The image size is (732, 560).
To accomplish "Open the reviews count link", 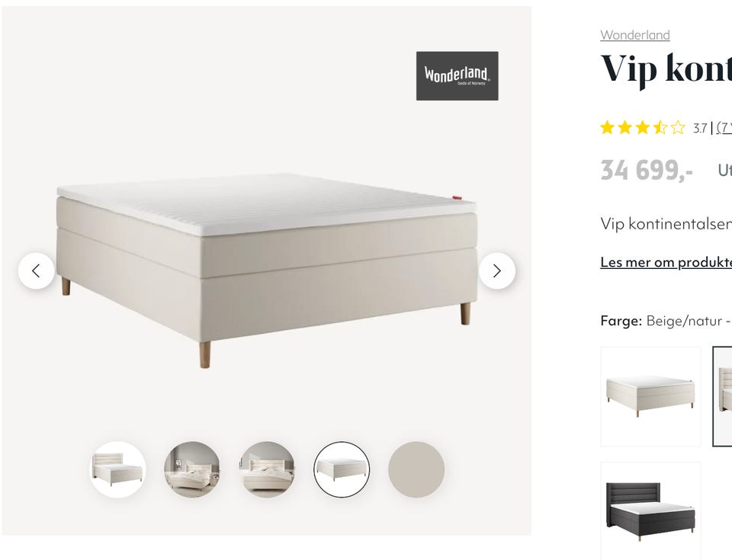I will pos(724,127).
